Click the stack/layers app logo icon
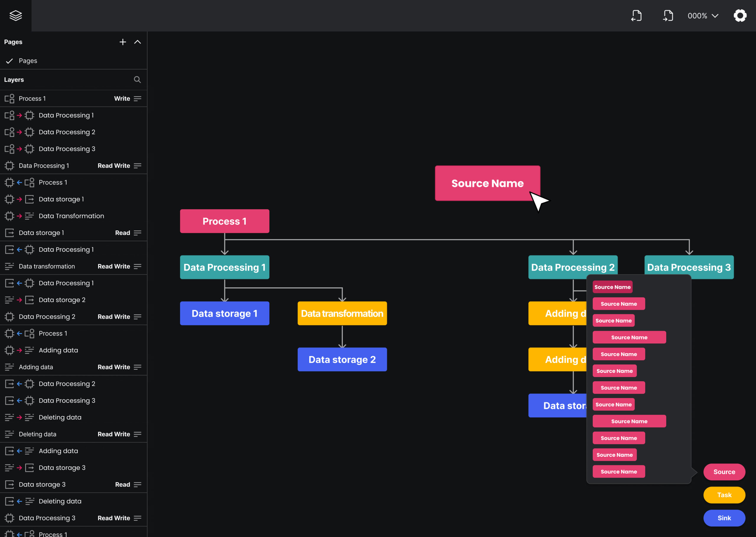Viewport: 756px width, 537px height. pos(15,16)
